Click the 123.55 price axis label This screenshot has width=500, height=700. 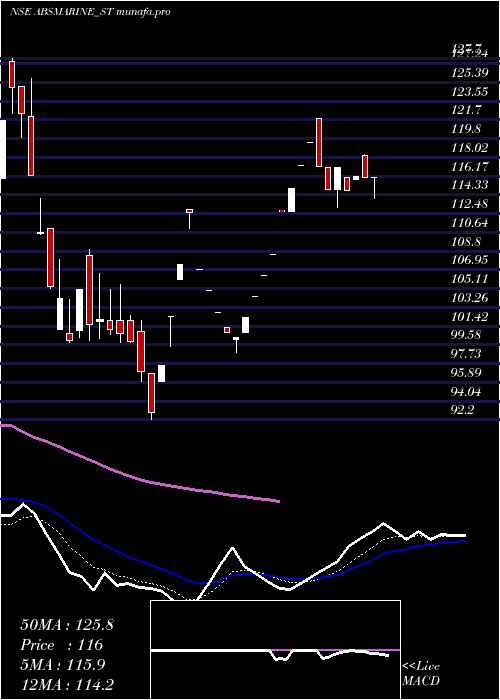coord(470,92)
